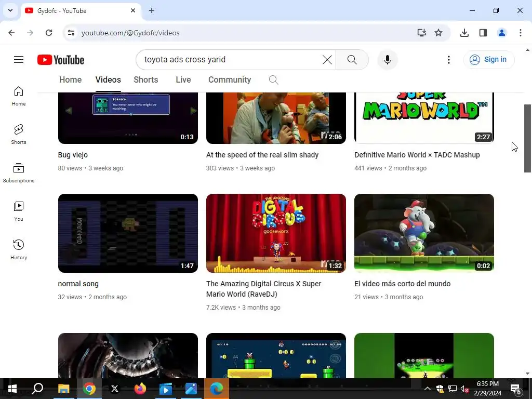Toggle the Chrome side panel
This screenshot has width=532, height=399.
click(x=483, y=33)
